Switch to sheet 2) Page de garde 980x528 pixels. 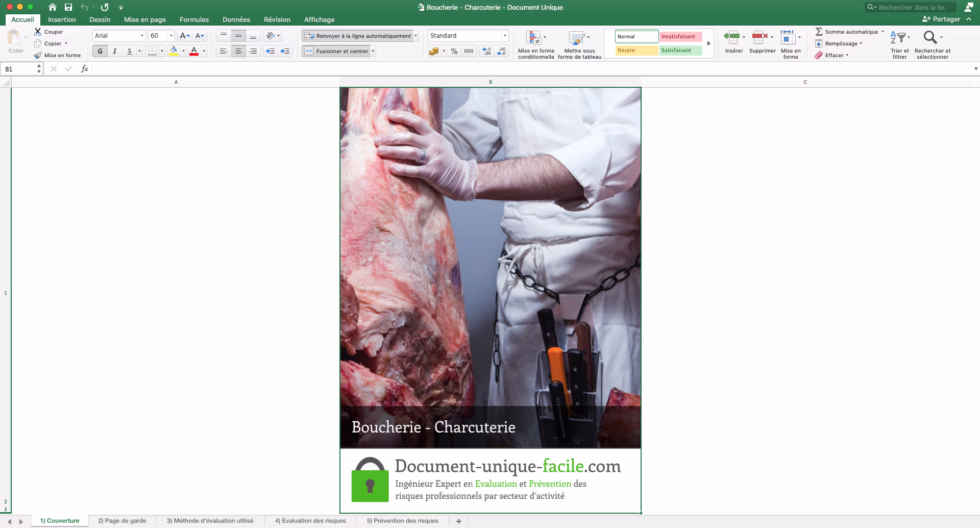(x=122, y=521)
